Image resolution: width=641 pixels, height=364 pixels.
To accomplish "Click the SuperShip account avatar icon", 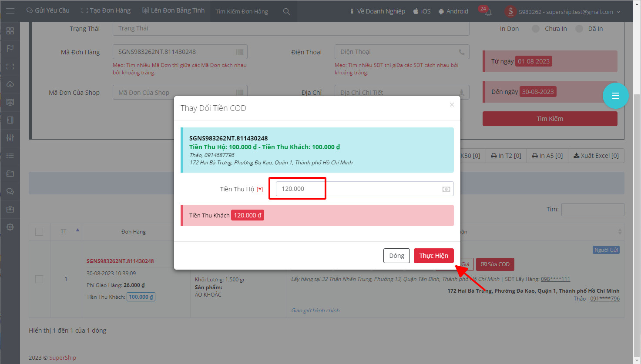I will pos(510,12).
